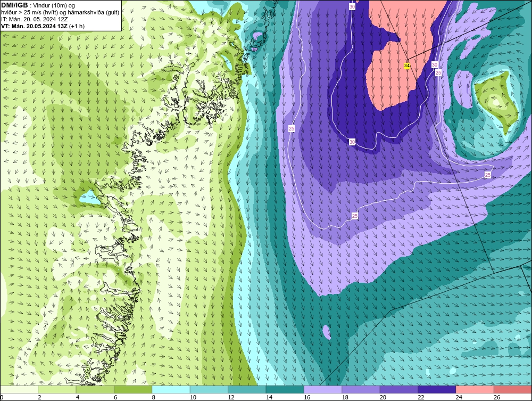Click the '14' value on the color scale
The height and width of the screenshot is (401, 532).
click(x=269, y=397)
